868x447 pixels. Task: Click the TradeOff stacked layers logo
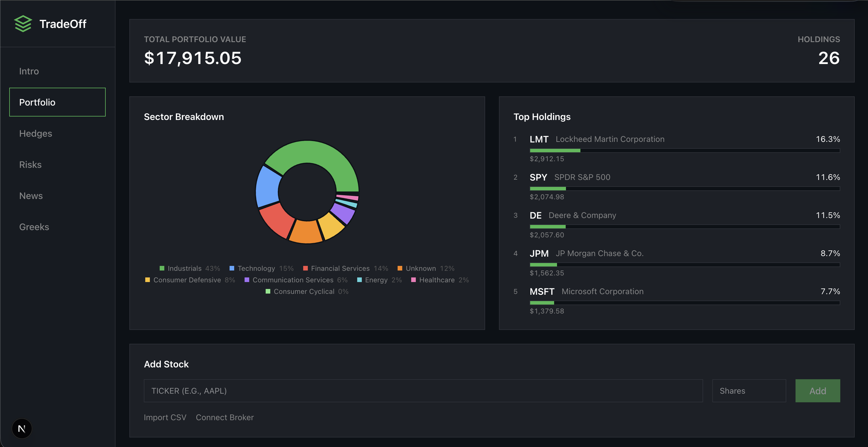coord(23,24)
